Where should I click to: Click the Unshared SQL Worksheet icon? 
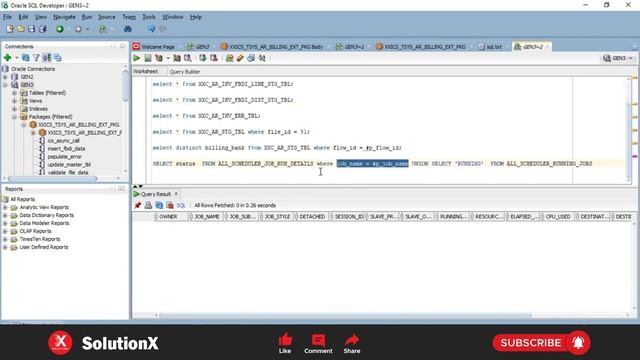pyautogui.click(x=229, y=58)
